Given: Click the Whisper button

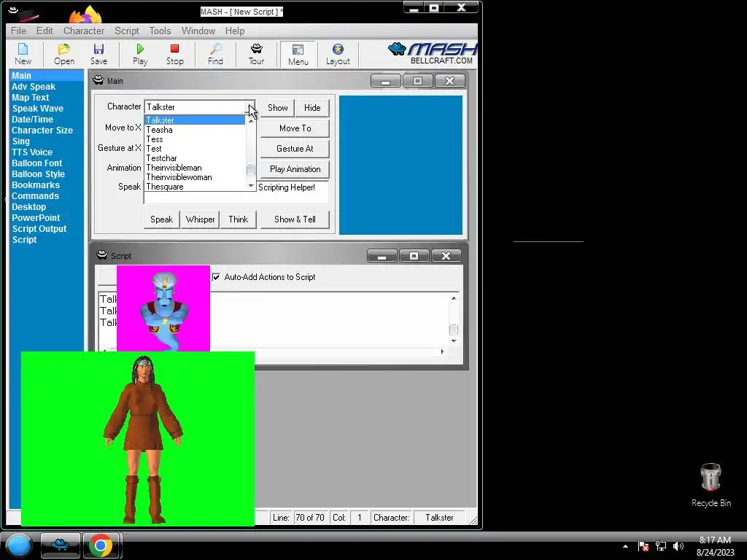Looking at the screenshot, I should [x=200, y=219].
